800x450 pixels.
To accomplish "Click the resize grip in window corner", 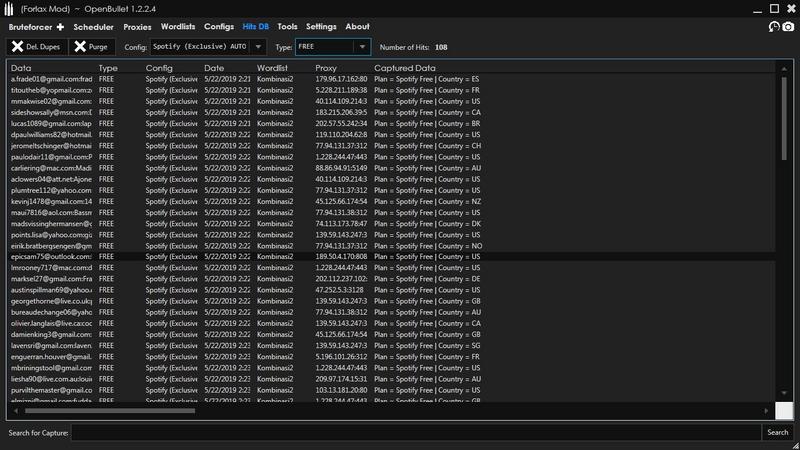I will click(x=795, y=445).
